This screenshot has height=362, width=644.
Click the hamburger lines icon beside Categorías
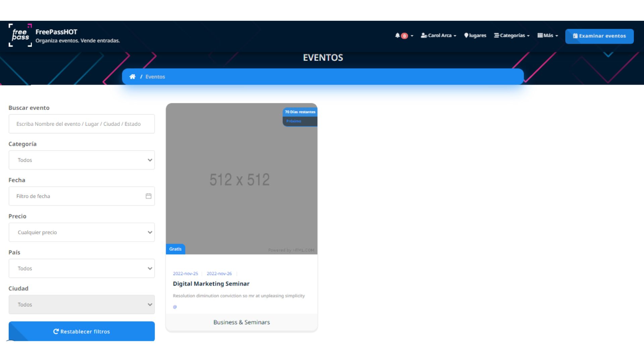tap(496, 35)
